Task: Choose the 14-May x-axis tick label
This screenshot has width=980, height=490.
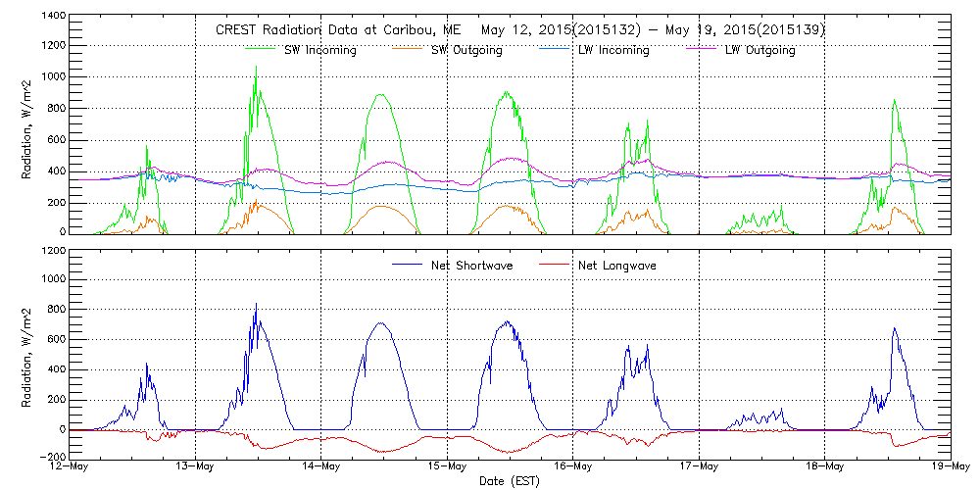Action: click(321, 466)
